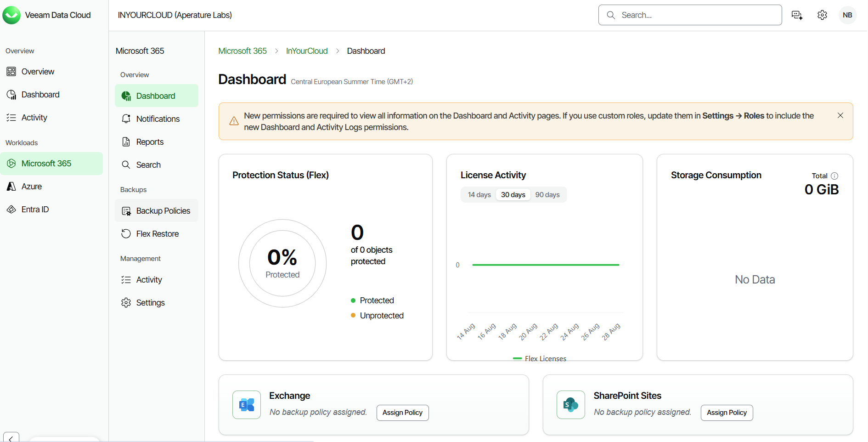Toggle the Unprotected legend dot
Screen dimensions: 868x442
click(x=353, y=316)
